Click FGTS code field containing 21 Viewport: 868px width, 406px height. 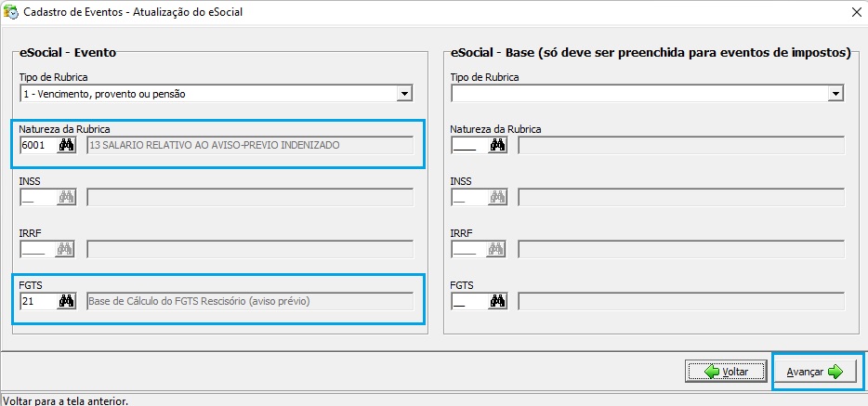pyautogui.click(x=38, y=301)
